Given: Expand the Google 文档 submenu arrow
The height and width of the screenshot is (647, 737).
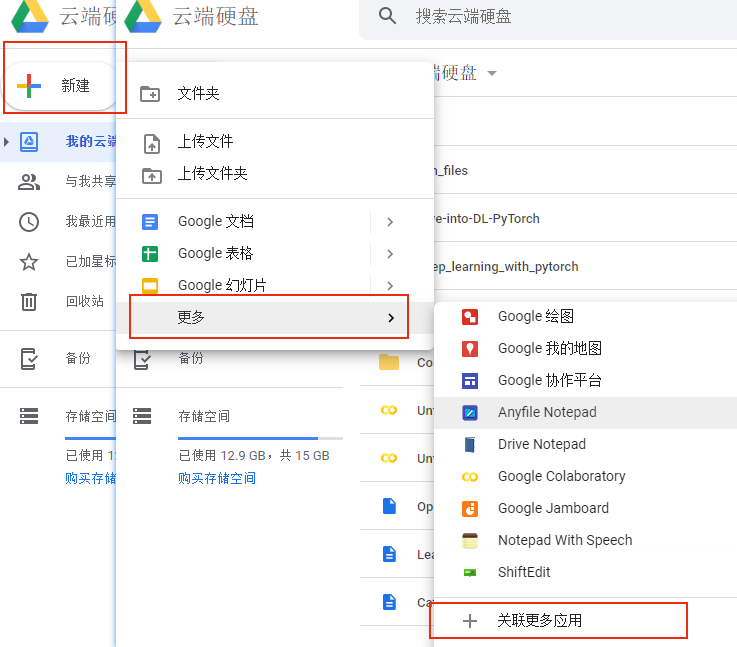Looking at the screenshot, I should (x=390, y=222).
